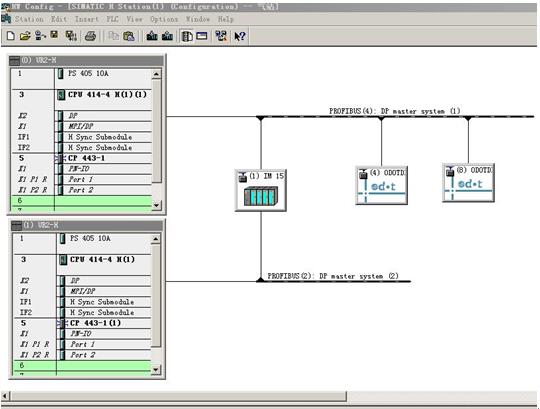This screenshot has height=409, width=540.
Task: Click the Open folder toolbar icon
Action: (x=25, y=36)
